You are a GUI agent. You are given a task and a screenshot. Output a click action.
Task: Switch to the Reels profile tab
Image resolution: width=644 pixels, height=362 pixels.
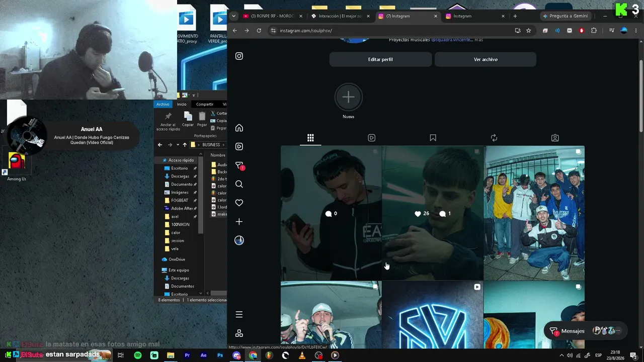pos(371,138)
